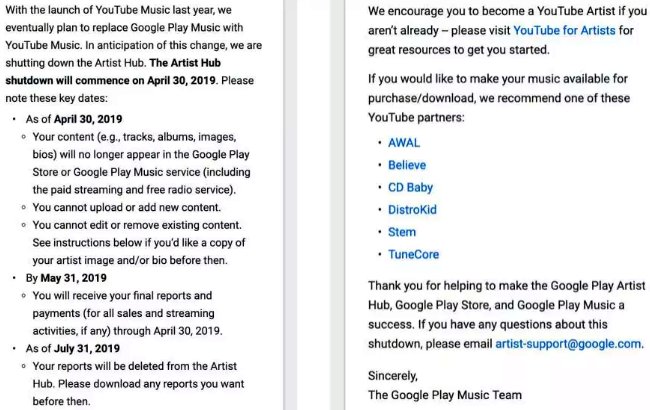Click the 'By May 31, 2019' bullet heading
Viewport: 650px width, 410px height.
pyautogui.click(x=66, y=278)
